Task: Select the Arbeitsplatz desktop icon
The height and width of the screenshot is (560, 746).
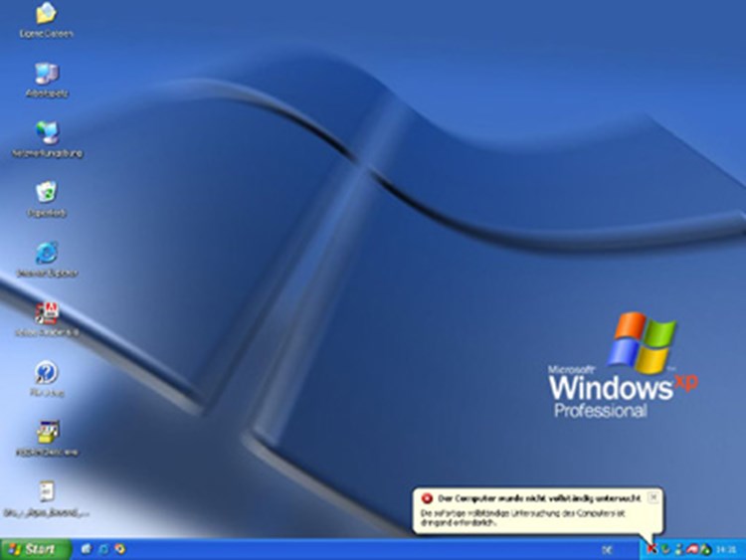Action: point(46,74)
